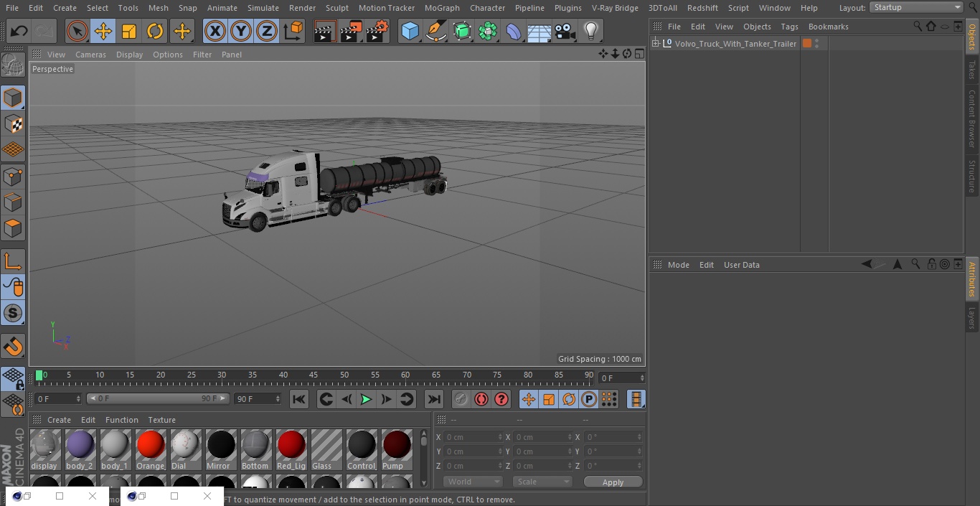Screen dimensions: 980x506
Task: Add a Bend deformer
Action: point(514,32)
